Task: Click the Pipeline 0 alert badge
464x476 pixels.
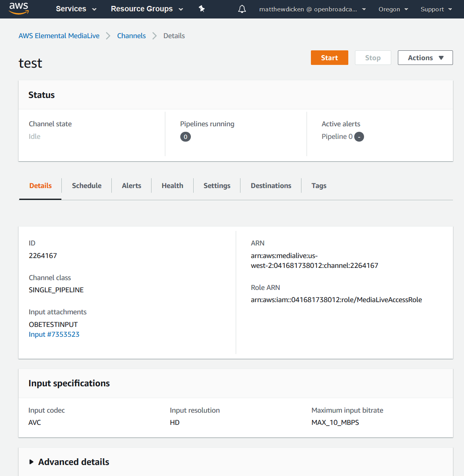Action: coord(359,137)
